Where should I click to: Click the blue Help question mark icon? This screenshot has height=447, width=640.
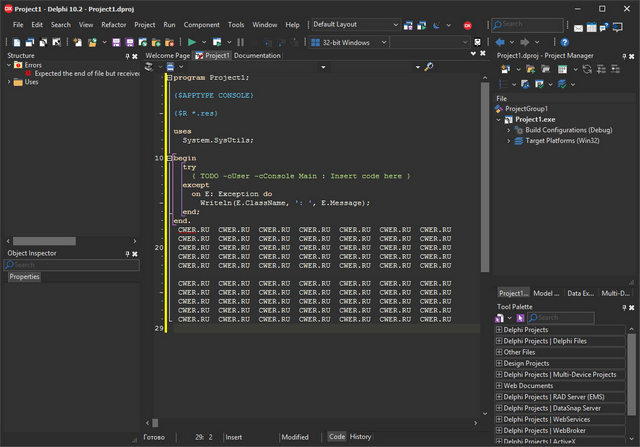tap(564, 42)
